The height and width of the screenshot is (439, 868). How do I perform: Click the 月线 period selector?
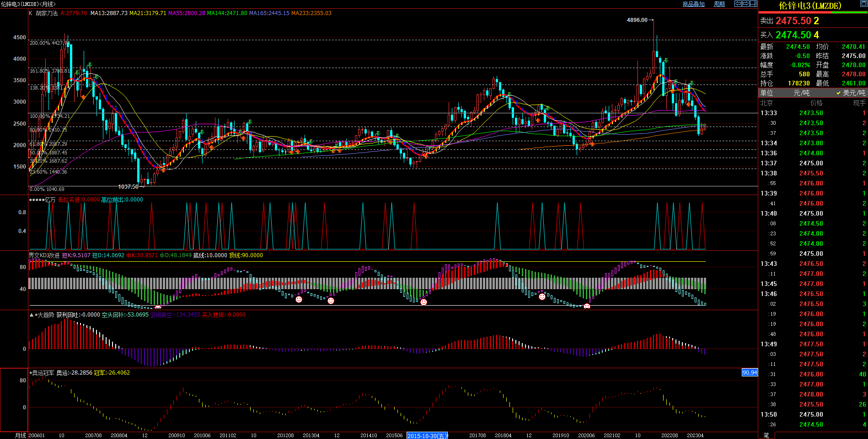[x=21, y=435]
